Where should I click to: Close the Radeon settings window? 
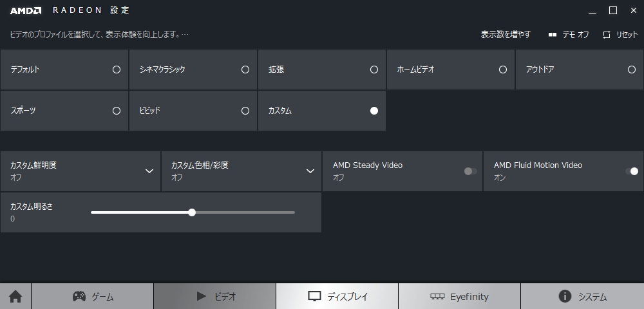coord(634,11)
